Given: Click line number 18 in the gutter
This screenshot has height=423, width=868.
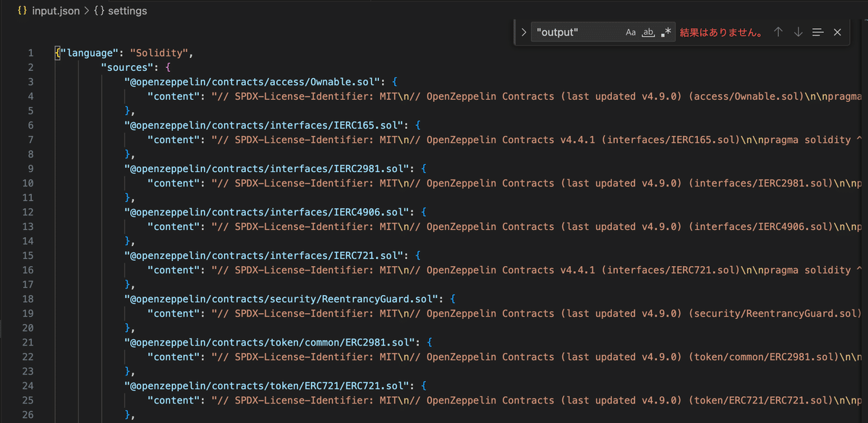Looking at the screenshot, I should point(28,299).
